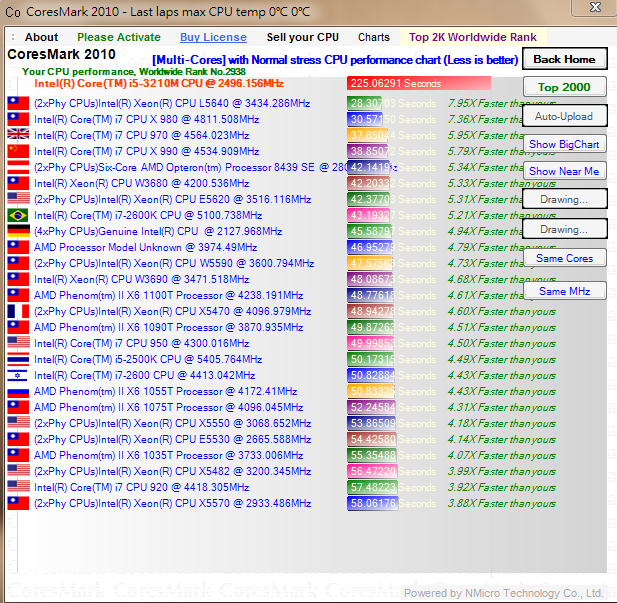Click the US flag beside Xeon X5550
Viewport: 617px width, 603px height.
(18, 423)
